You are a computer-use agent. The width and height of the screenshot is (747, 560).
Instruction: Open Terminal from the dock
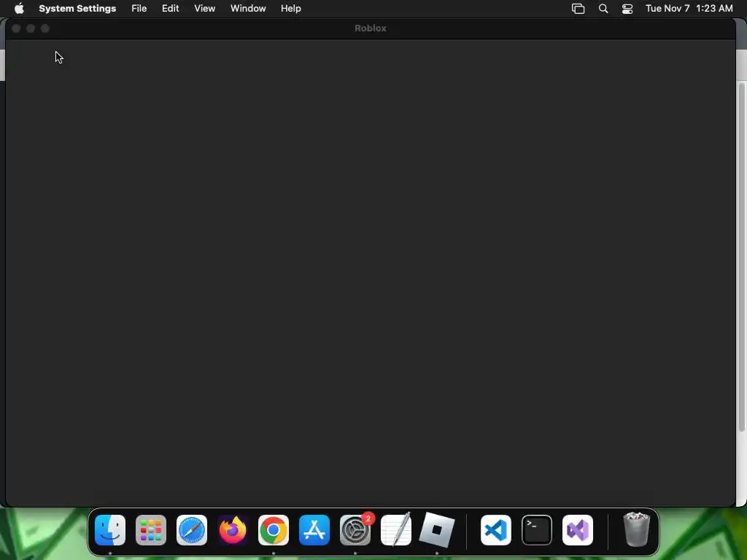click(x=537, y=530)
